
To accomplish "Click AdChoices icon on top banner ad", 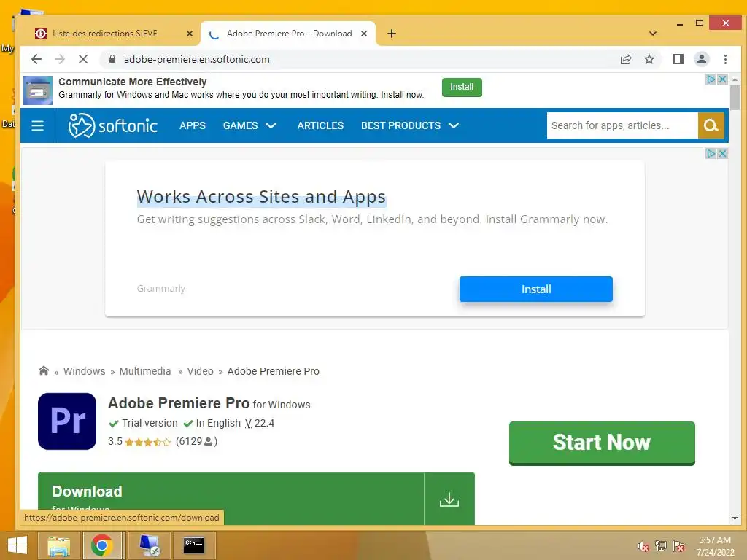I will pos(711,79).
